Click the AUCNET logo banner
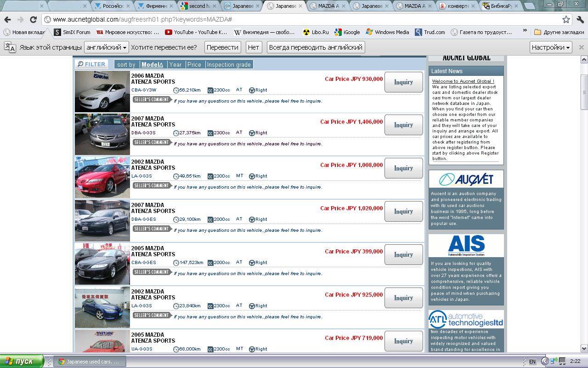588x368 pixels. 466,179
